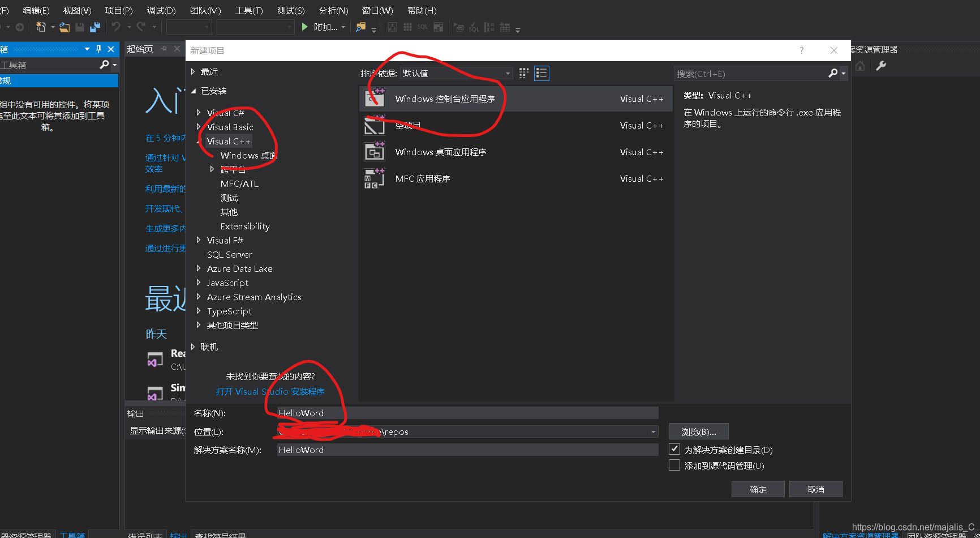980x538 pixels.
Task: Select the Windows 桌面应用程序 template icon
Action: 375,152
